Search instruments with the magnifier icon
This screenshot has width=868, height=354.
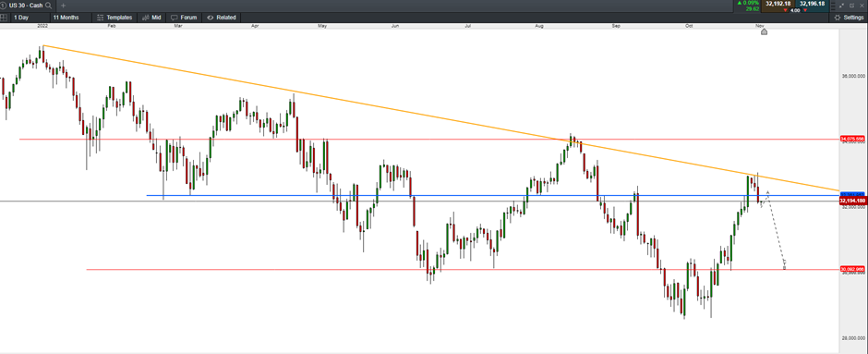pos(49,5)
